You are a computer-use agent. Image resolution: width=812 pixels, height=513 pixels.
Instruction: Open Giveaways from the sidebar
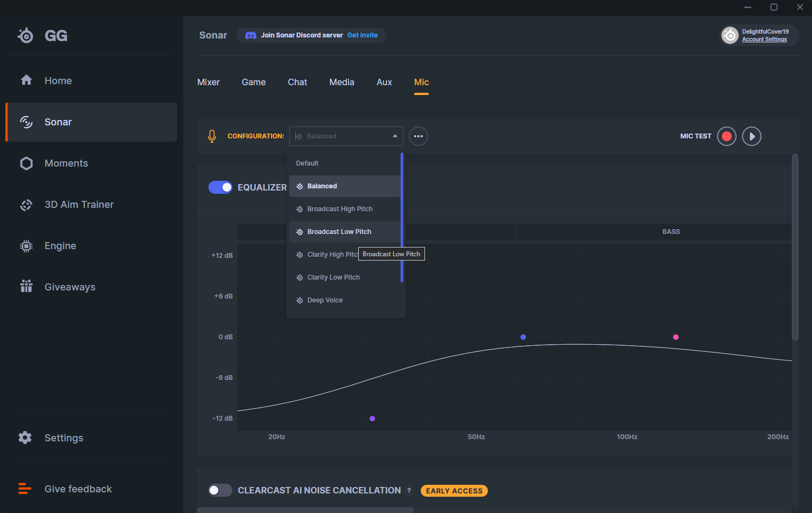pyautogui.click(x=91, y=287)
